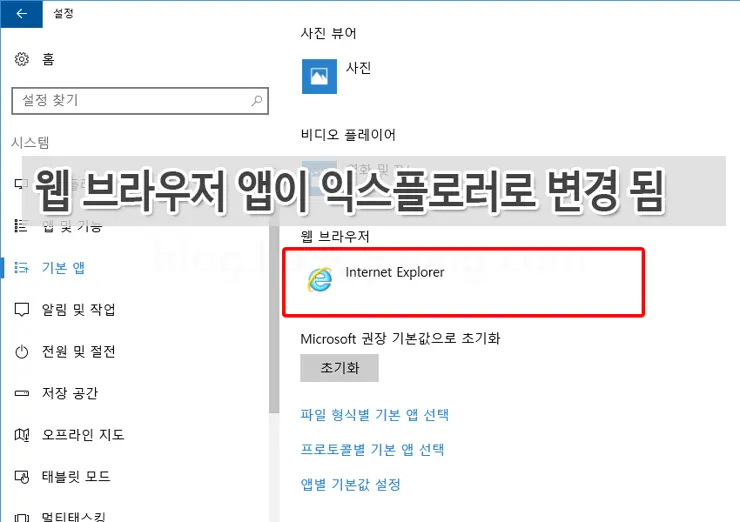The image size is (740, 522).
Task: Click the 홈 label
Action: (48, 59)
